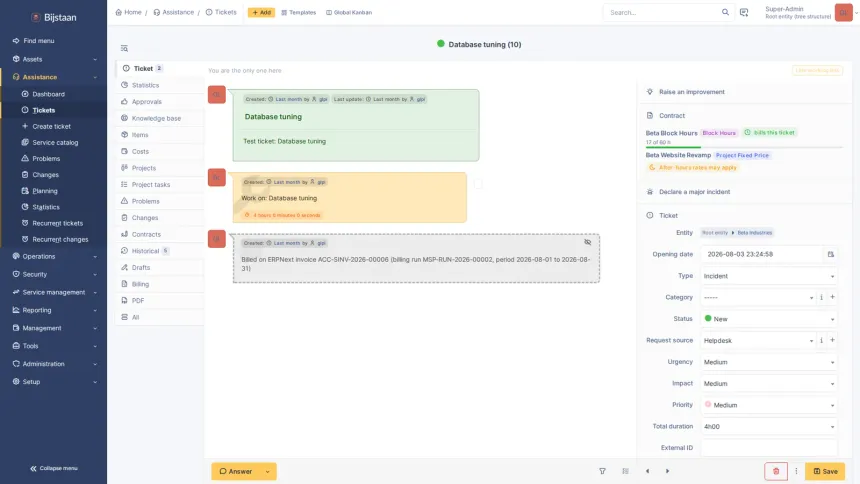
Task: Open the Historical tab
Action: point(159,251)
